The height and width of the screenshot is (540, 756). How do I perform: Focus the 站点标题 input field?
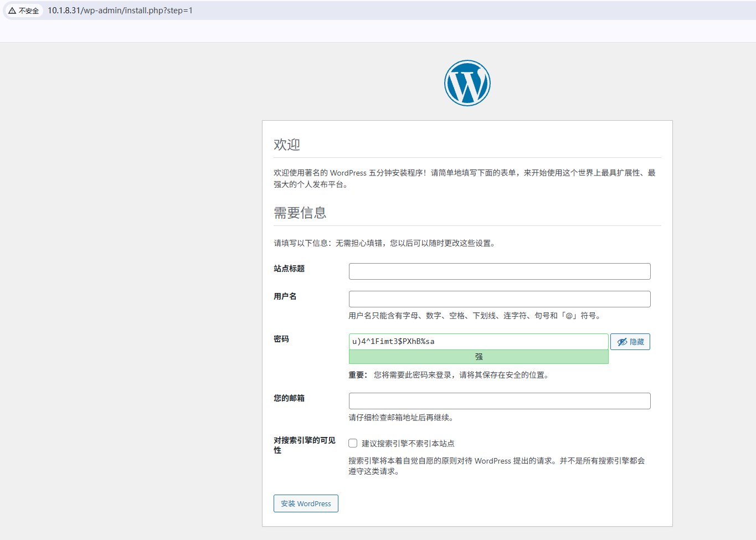pos(500,271)
